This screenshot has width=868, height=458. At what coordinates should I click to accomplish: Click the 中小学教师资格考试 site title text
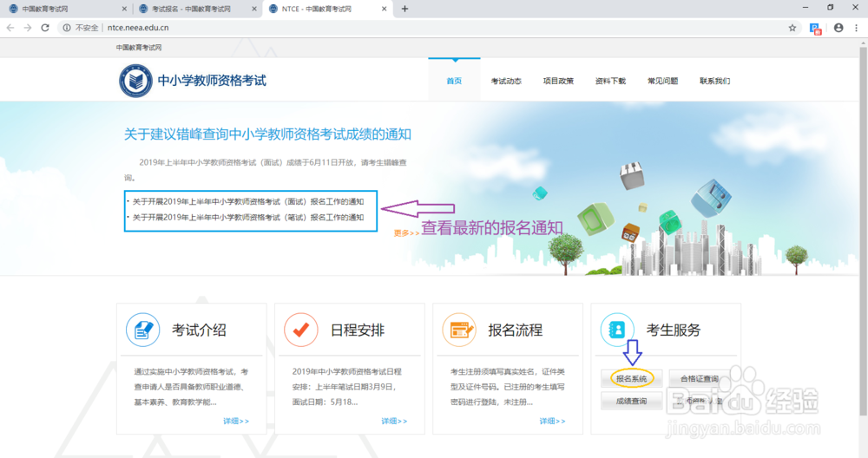point(212,81)
